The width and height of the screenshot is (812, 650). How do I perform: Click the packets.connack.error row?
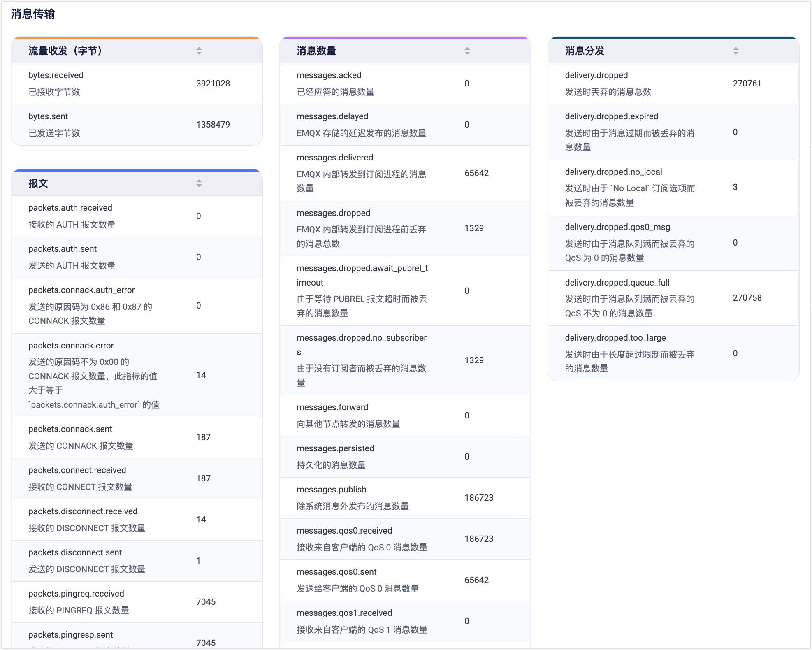pyautogui.click(x=137, y=375)
